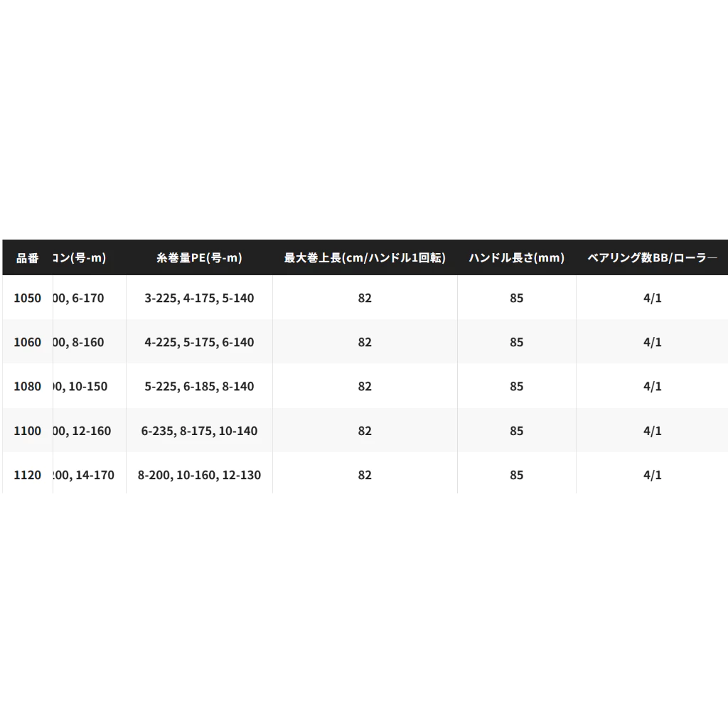Click bearing count 4/1 in row 1060
Screen dimensions: 728x728
tap(652, 342)
